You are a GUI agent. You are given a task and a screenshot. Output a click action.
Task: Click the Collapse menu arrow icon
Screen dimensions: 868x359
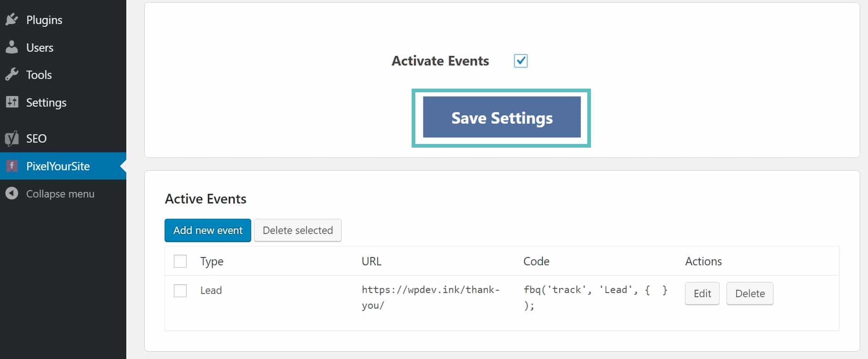pos(12,193)
